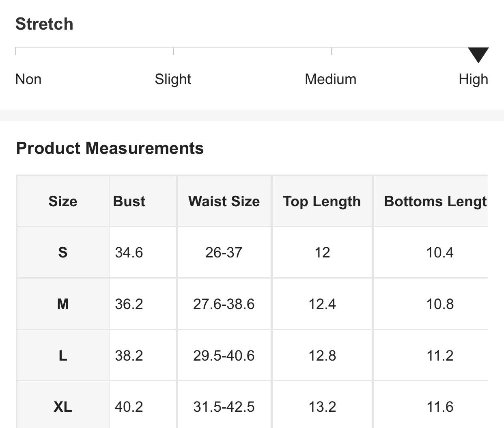Image resolution: width=504 pixels, height=428 pixels.
Task: Click the Slight stretch label
Action: tap(172, 79)
